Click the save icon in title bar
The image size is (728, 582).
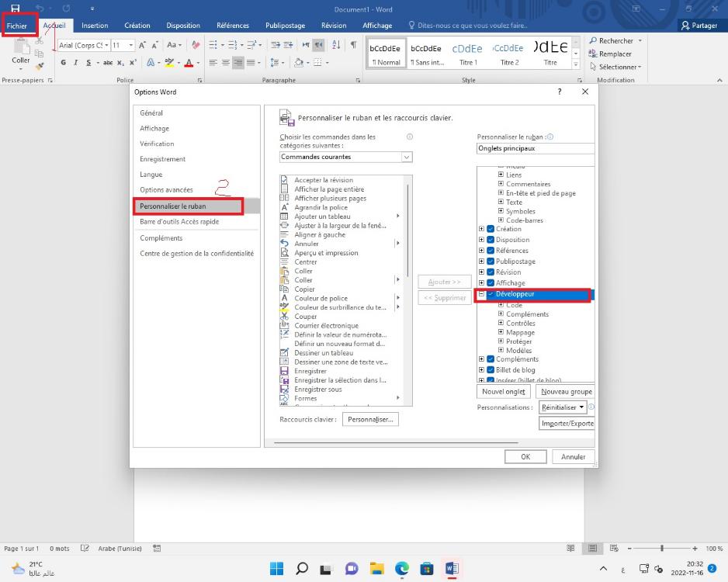coord(16,9)
